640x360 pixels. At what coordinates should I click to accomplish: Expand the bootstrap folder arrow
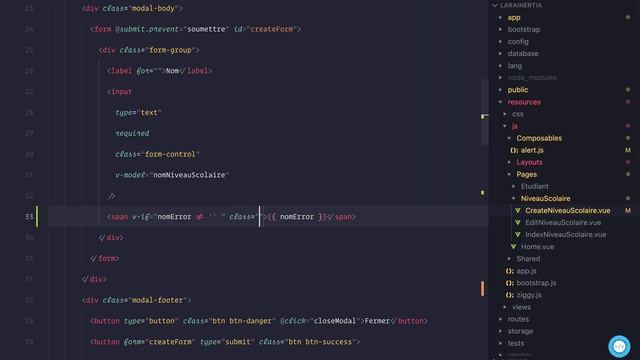coord(500,29)
